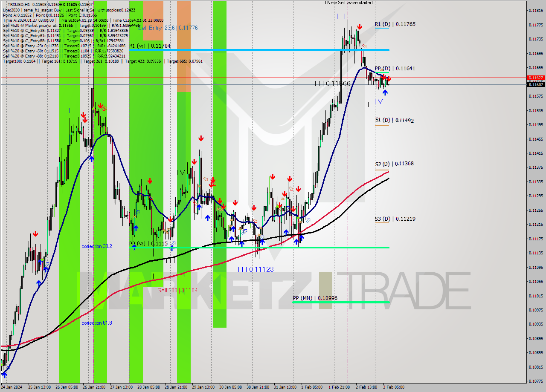546x392 pixels.
Task: Select the PP (D) 0.11641 pivot label
Action: pyautogui.click(x=395, y=68)
